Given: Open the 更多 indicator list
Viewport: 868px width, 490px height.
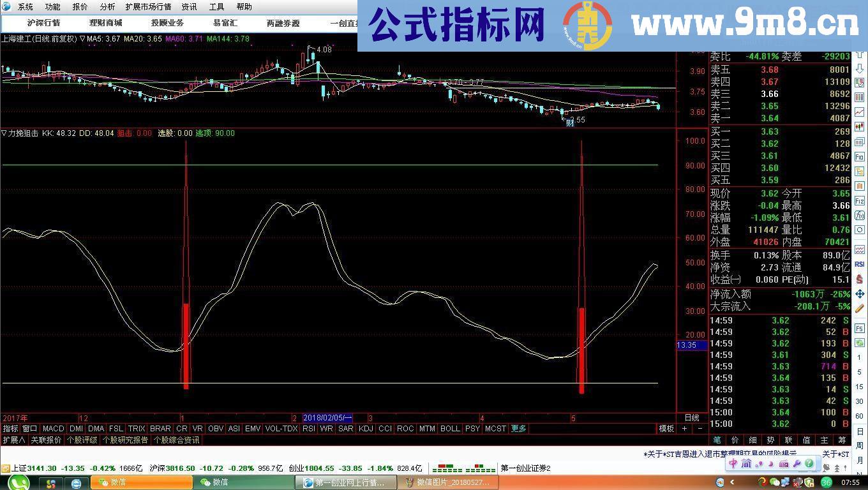Looking at the screenshot, I should (519, 429).
